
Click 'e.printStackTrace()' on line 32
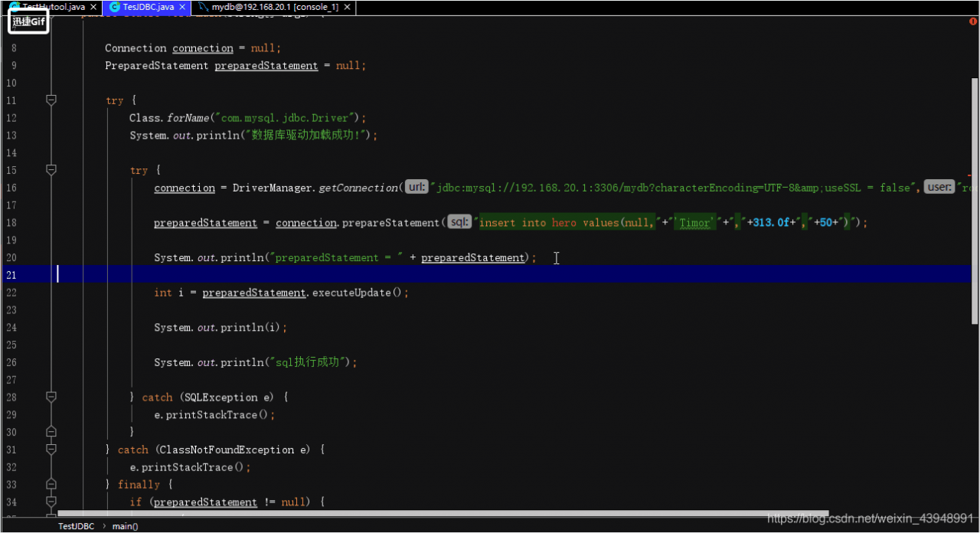point(187,467)
